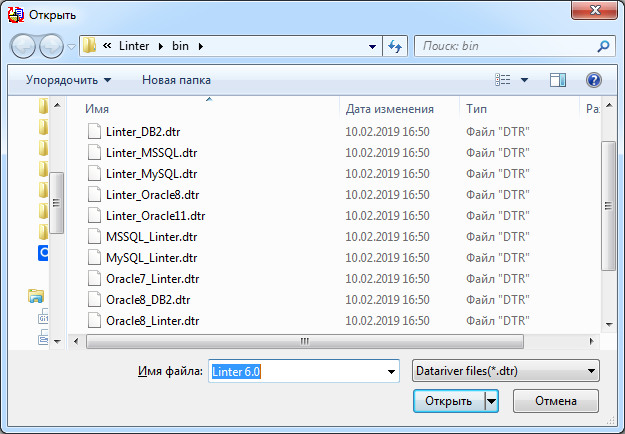Click the Refresh button beside address bar
The height and width of the screenshot is (434, 625).
click(395, 46)
